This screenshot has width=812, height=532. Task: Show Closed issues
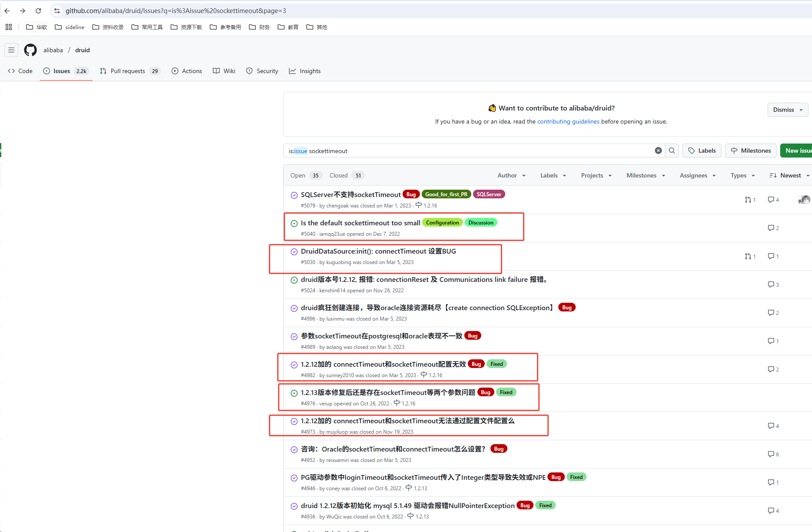coord(339,175)
